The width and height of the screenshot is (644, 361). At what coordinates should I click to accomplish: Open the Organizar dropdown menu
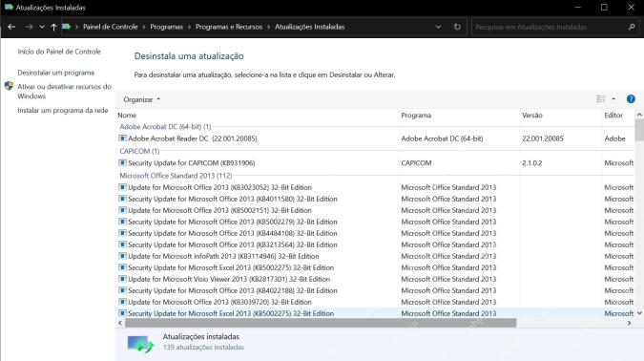click(x=142, y=99)
